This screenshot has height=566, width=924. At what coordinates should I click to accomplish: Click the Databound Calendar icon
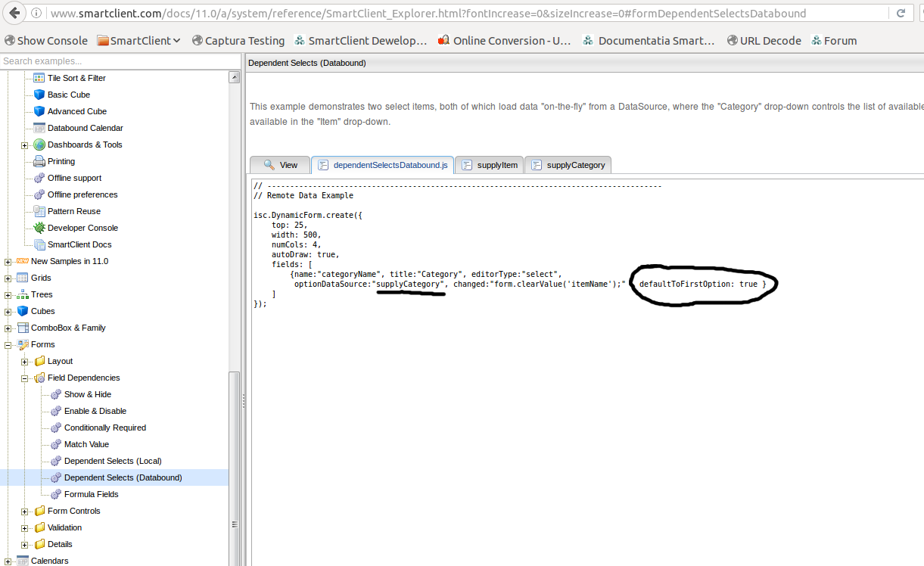point(39,128)
